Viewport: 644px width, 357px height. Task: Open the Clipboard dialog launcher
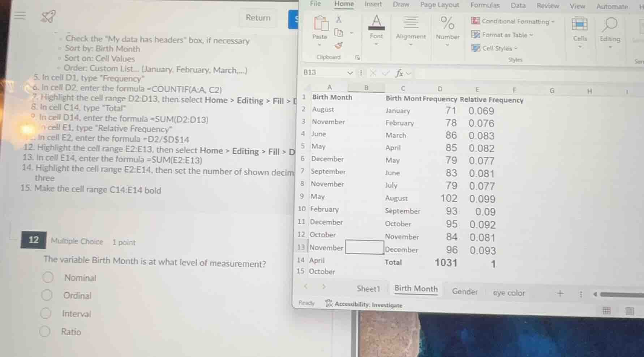(x=357, y=57)
